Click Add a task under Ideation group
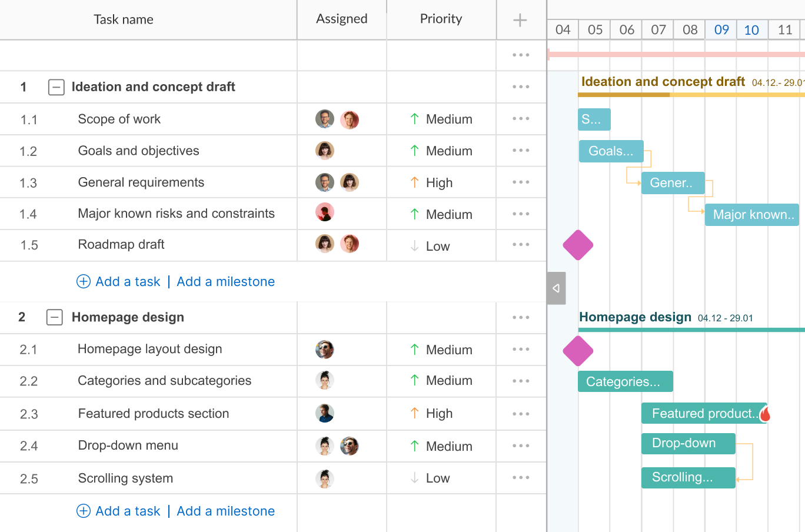The image size is (805, 532). click(119, 282)
